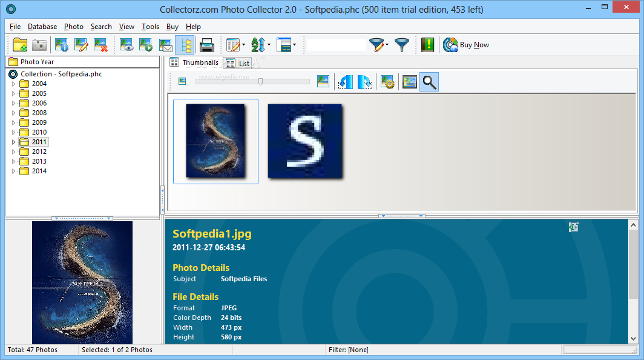Click the large thumbnail size icon

coord(323,81)
